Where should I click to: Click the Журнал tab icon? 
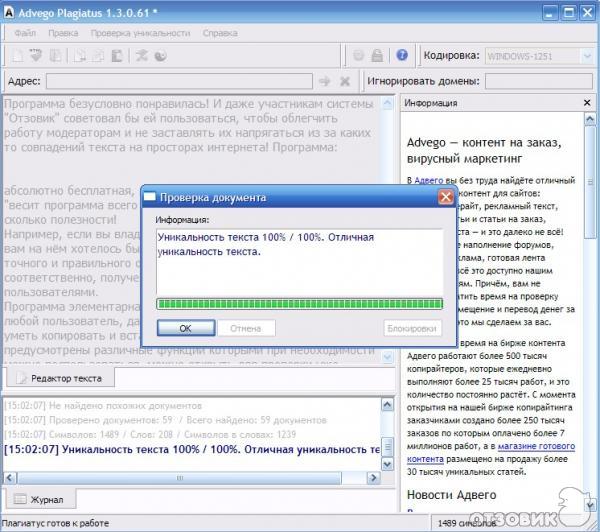20,499
